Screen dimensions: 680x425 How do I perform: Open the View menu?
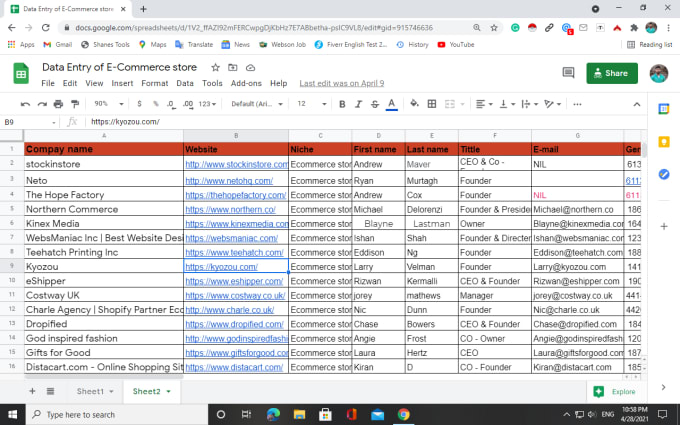pos(94,83)
